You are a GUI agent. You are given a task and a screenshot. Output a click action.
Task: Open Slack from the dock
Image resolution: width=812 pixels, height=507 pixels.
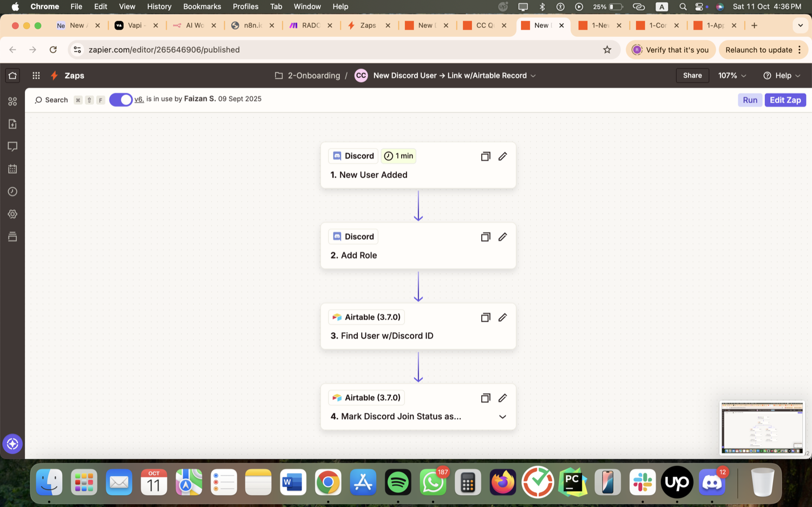click(x=643, y=482)
